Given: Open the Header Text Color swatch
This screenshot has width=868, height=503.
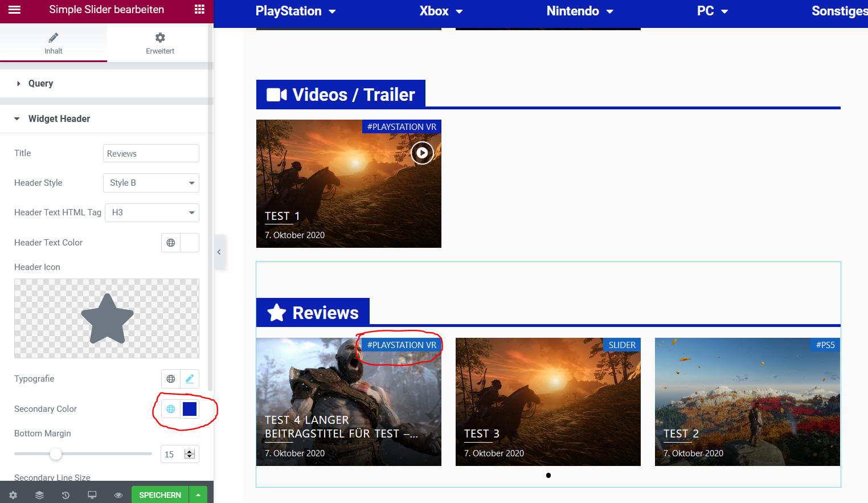Looking at the screenshot, I should point(190,243).
